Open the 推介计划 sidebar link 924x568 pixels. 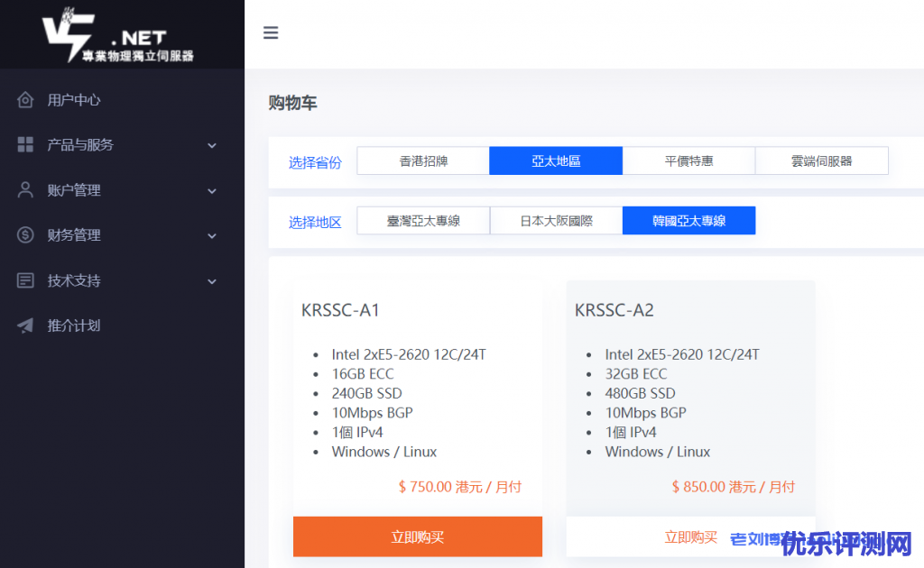74,325
